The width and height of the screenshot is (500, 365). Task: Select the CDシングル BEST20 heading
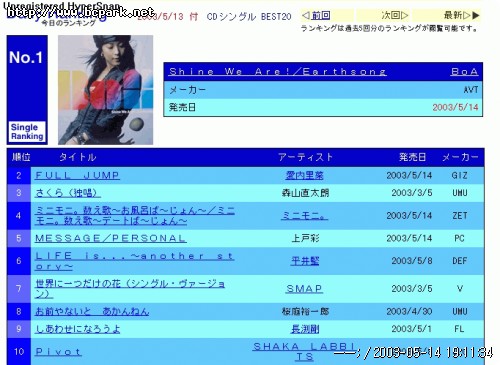pyautogui.click(x=249, y=16)
